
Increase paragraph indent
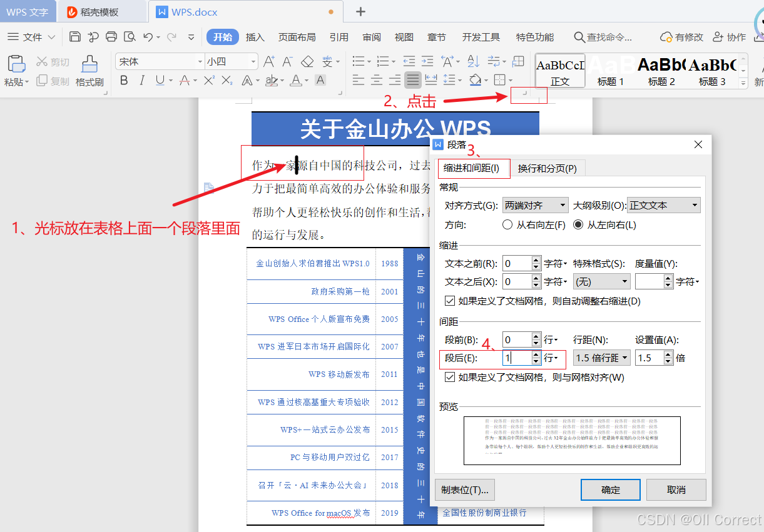click(x=427, y=61)
